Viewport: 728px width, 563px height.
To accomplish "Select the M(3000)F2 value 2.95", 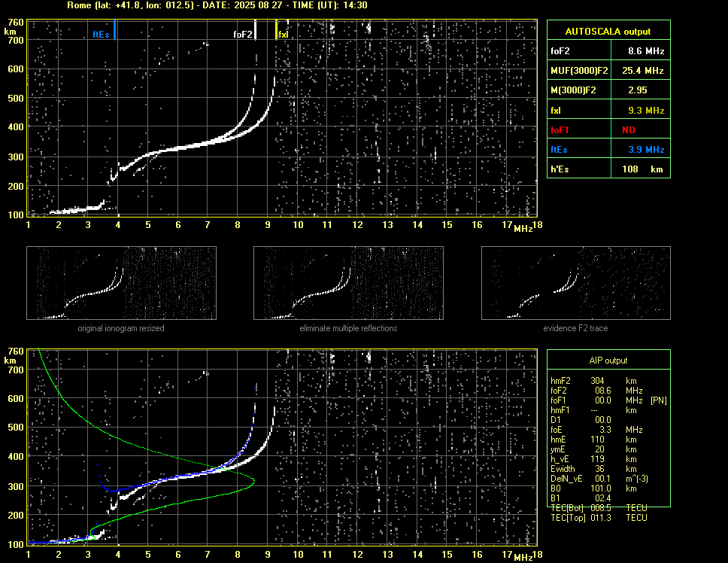I will click(x=637, y=90).
